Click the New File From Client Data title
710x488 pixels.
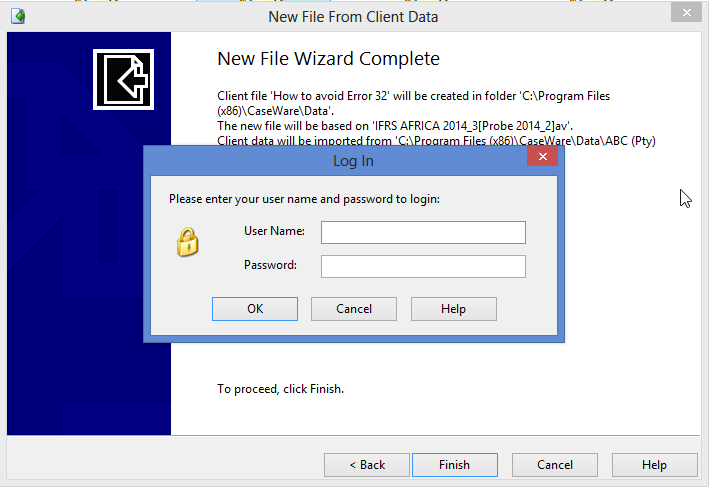coord(353,16)
